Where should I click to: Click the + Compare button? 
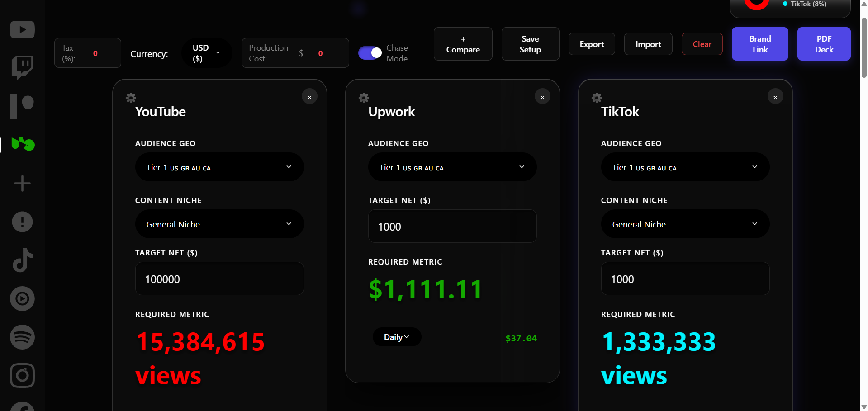(463, 44)
